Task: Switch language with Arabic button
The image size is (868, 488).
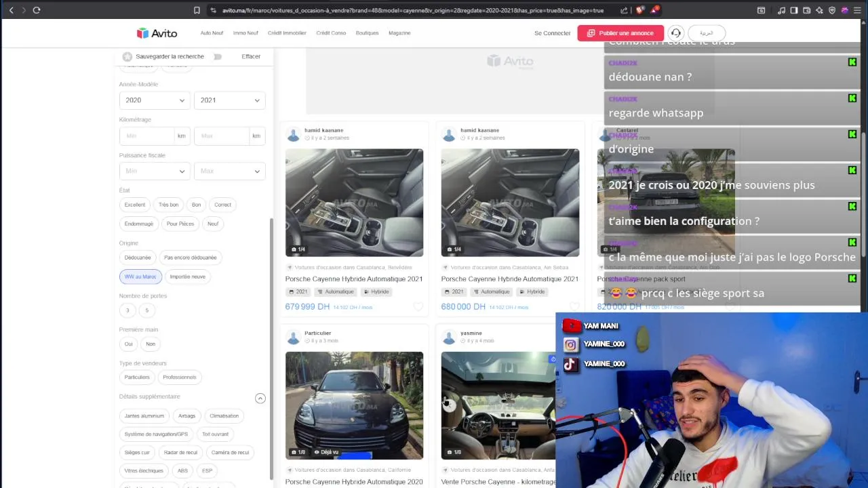Action: pos(707,33)
